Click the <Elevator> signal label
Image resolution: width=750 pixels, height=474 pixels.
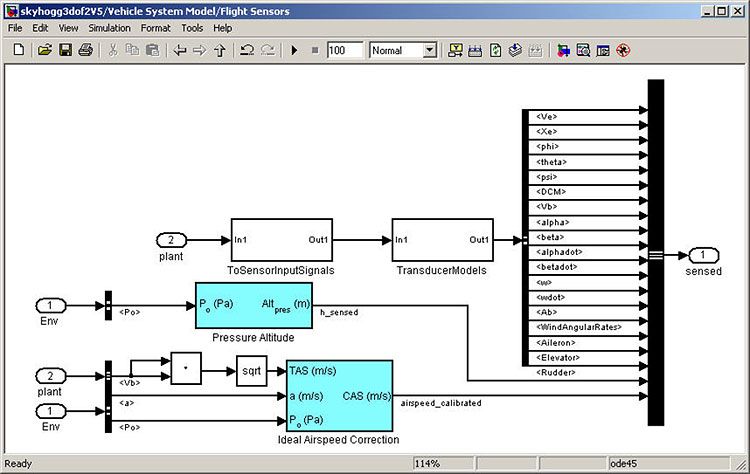coord(558,357)
